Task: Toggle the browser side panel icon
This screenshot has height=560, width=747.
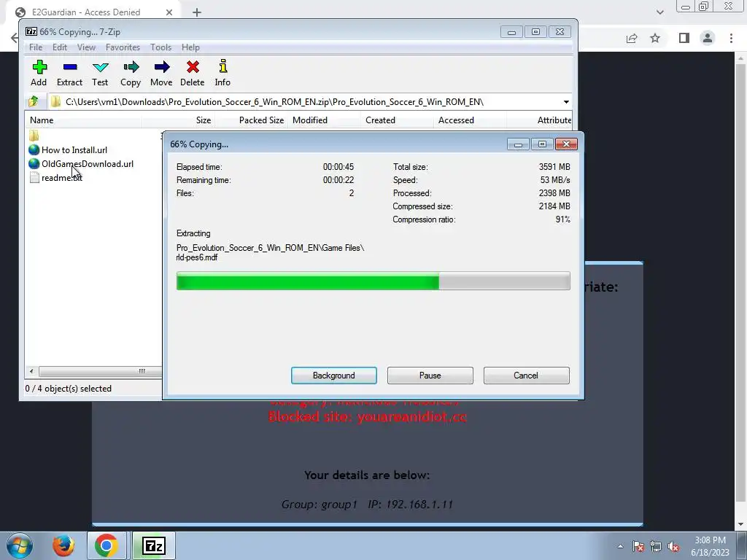Action: pos(684,38)
